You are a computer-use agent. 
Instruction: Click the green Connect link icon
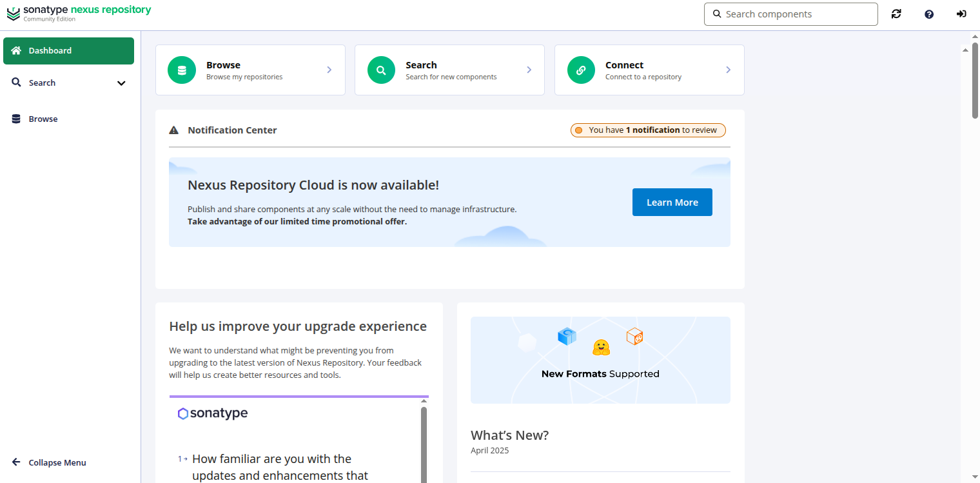(x=581, y=70)
